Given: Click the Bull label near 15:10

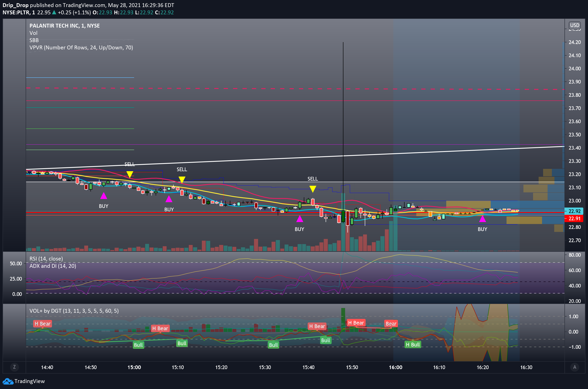Looking at the screenshot, I should tap(182, 343).
